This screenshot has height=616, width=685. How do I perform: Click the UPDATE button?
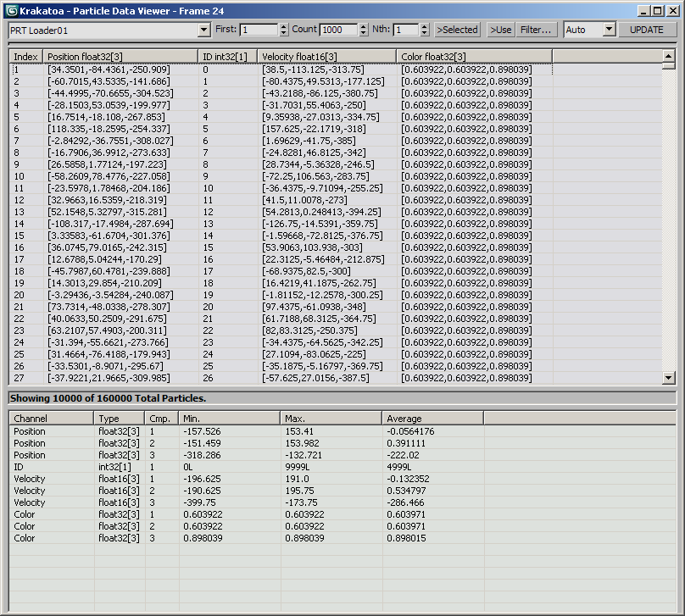coord(648,30)
